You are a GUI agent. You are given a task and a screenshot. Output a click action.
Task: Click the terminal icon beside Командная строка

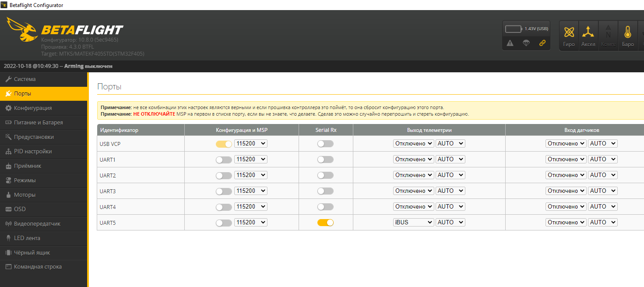pos(8,267)
